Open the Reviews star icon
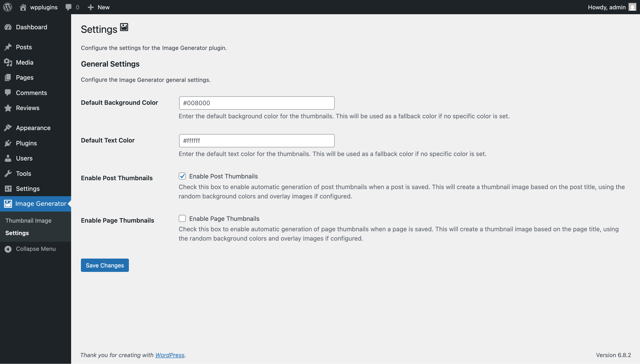The image size is (640, 364). coord(8,108)
